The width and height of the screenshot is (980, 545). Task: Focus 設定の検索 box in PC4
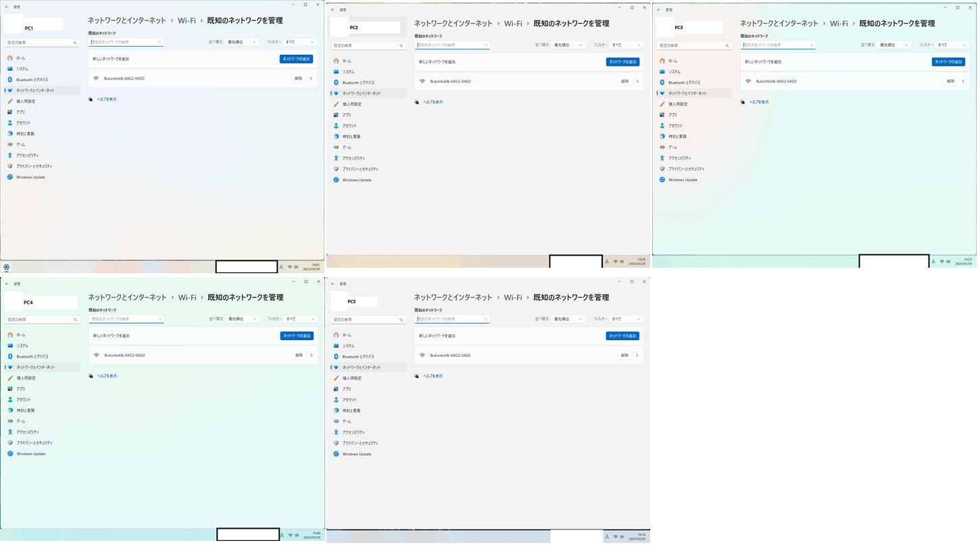point(42,319)
